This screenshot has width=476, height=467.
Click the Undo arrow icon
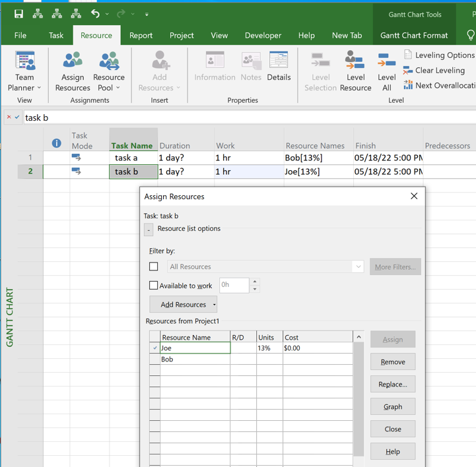[x=95, y=14]
